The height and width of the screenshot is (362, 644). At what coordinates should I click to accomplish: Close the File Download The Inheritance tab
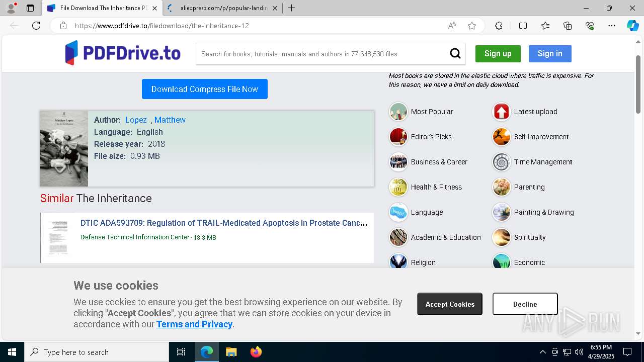click(154, 8)
